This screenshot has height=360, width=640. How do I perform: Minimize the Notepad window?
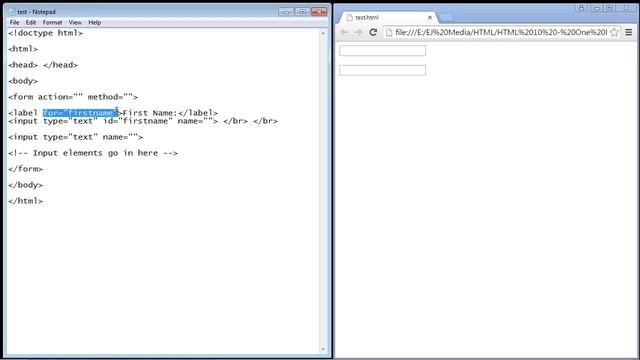point(286,12)
